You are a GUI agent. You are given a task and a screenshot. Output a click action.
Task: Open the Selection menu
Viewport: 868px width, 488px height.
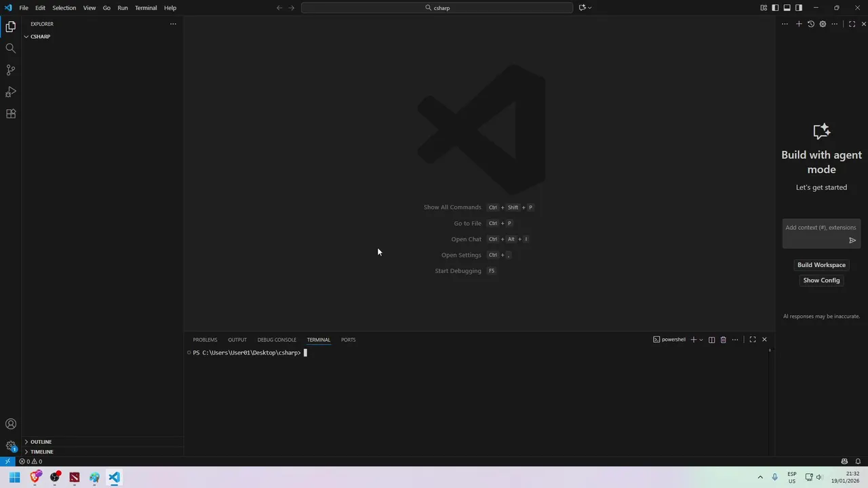coord(64,7)
